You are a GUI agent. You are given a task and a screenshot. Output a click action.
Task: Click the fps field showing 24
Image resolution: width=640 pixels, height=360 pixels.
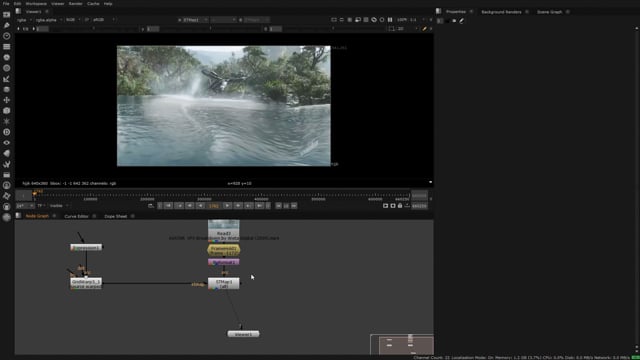pos(24,206)
